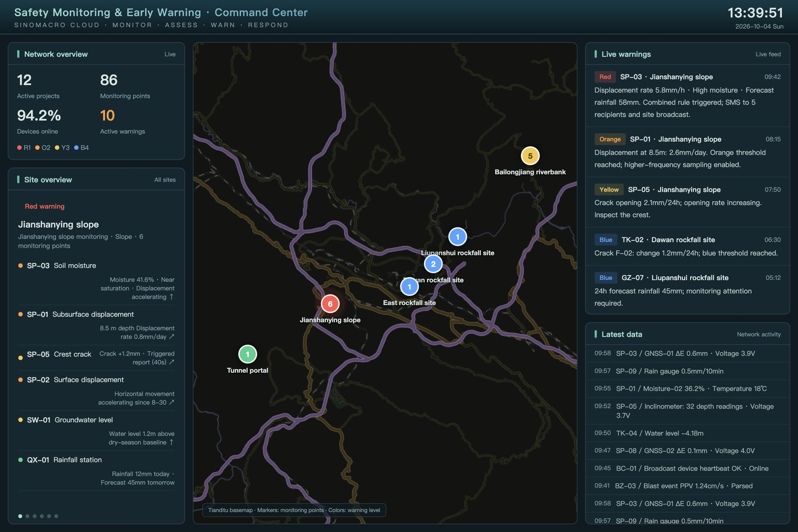Click the 86 Monitoring points figure
The height and width of the screenshot is (532, 798).
(109, 80)
